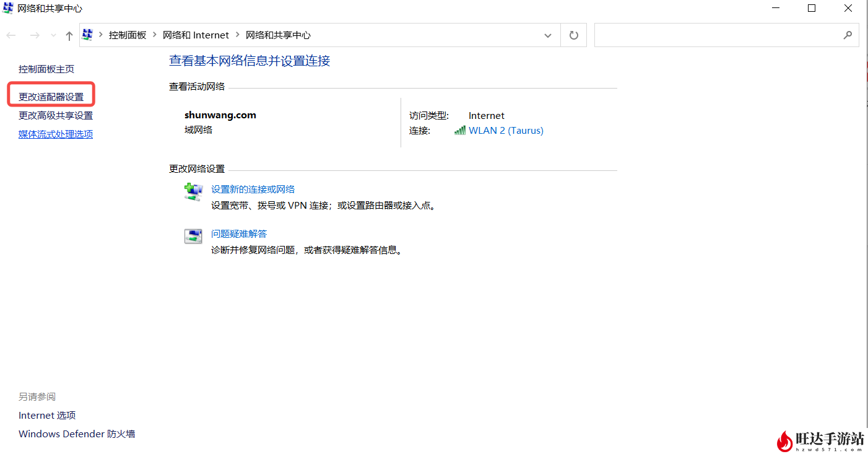Open recent locations dropdown arrow

pyautogui.click(x=53, y=35)
